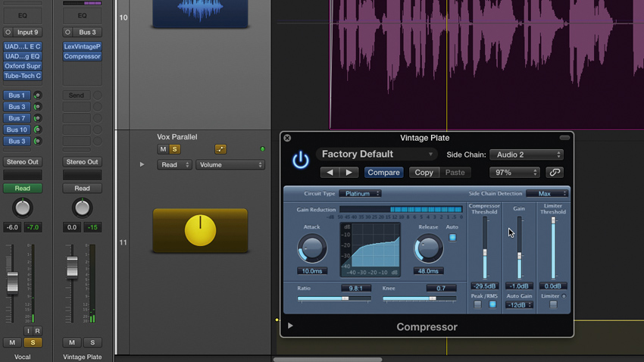The width and height of the screenshot is (644, 362).
Task: Click the input format circle beside Bus 3
Action: tap(67, 32)
